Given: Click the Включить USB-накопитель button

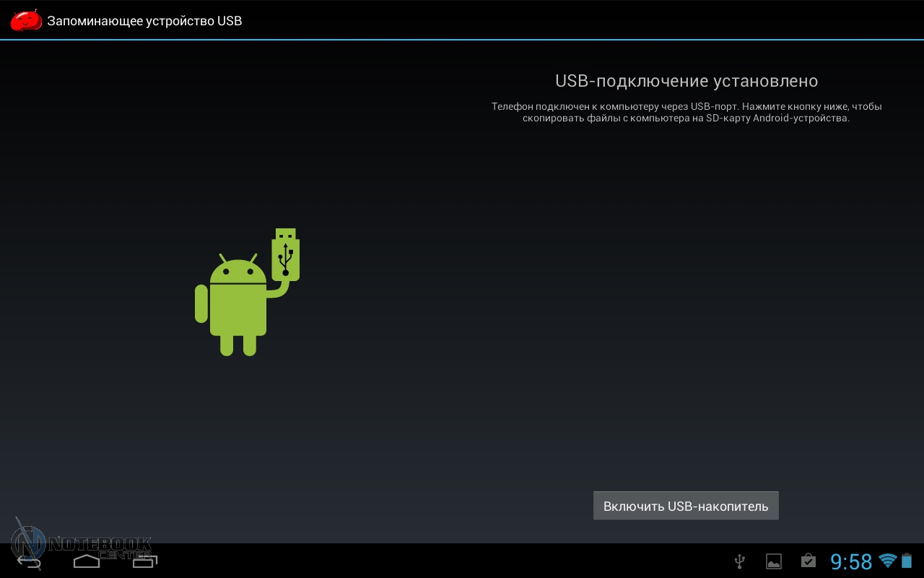Looking at the screenshot, I should [x=686, y=506].
